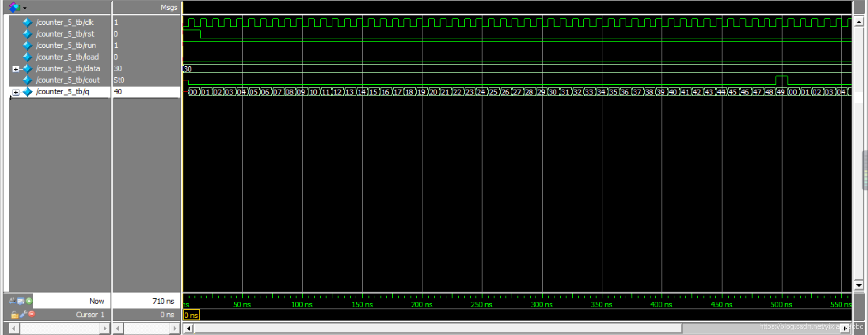The height and width of the screenshot is (335, 868).
Task: Click the run signal diamond icon
Action: pos(28,45)
